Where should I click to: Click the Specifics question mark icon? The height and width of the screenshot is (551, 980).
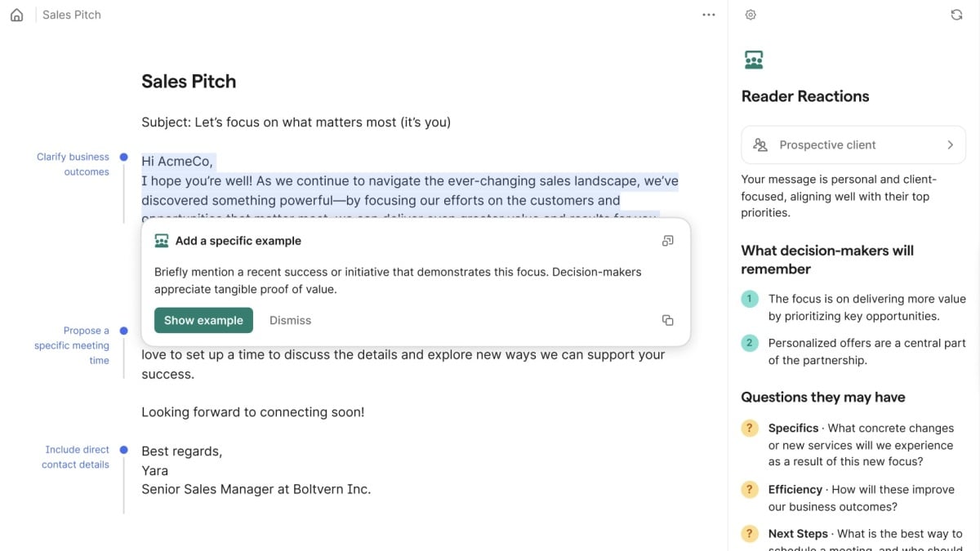pos(749,428)
